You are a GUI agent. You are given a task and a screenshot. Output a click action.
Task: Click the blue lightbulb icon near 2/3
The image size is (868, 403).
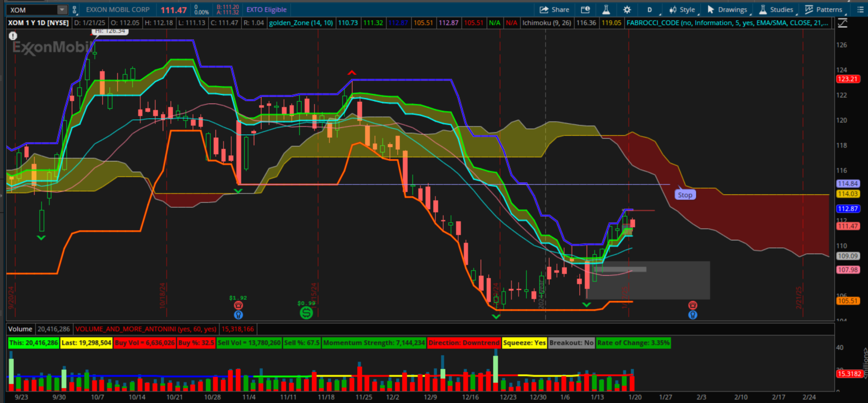693,315
